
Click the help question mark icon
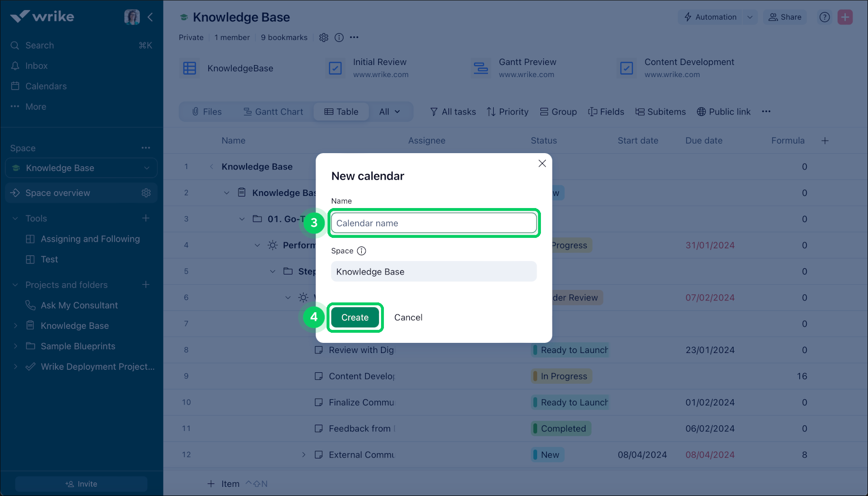[824, 17]
